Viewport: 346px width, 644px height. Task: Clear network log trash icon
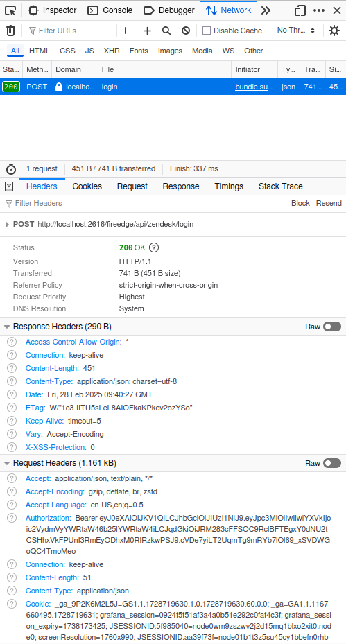(10, 31)
